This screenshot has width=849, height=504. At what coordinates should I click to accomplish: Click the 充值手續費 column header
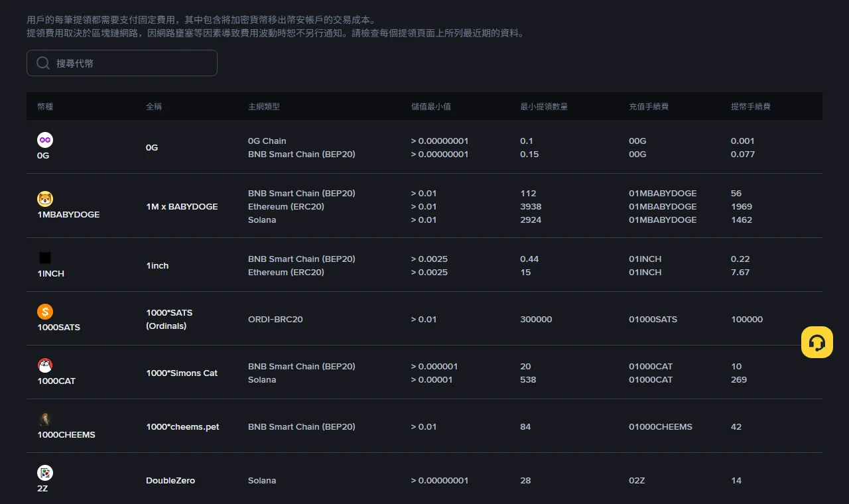[649, 106]
